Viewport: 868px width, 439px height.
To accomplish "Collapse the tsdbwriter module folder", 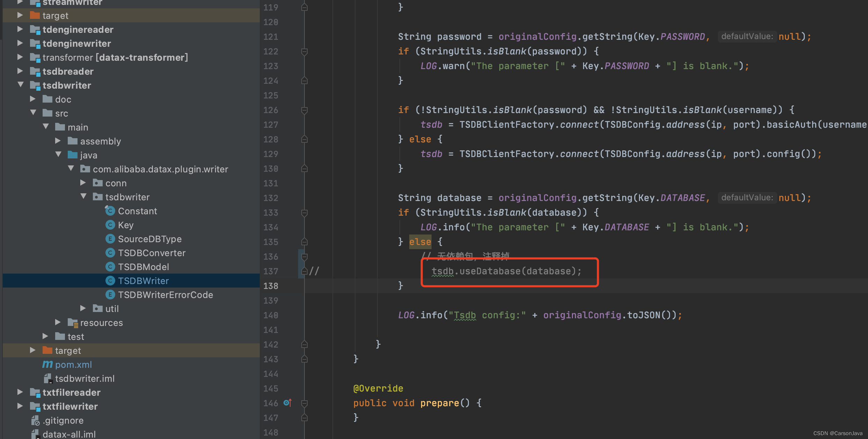I will click(21, 85).
